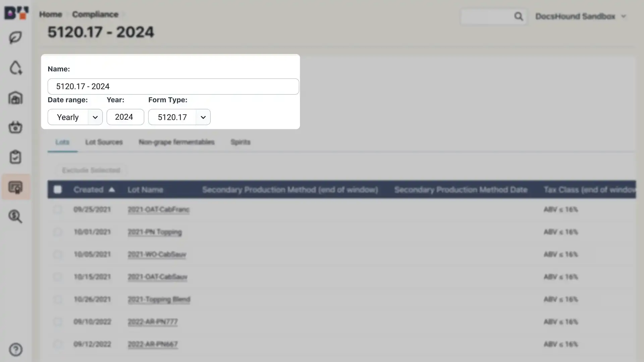Click the search/magnifier icon in sidebar
Image resolution: width=644 pixels, height=362 pixels.
click(15, 217)
